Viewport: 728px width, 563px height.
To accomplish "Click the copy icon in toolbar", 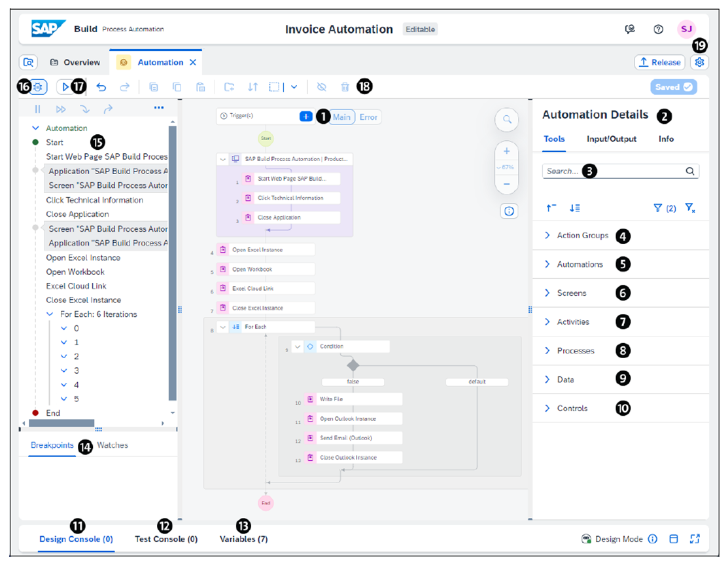I will pos(177,87).
